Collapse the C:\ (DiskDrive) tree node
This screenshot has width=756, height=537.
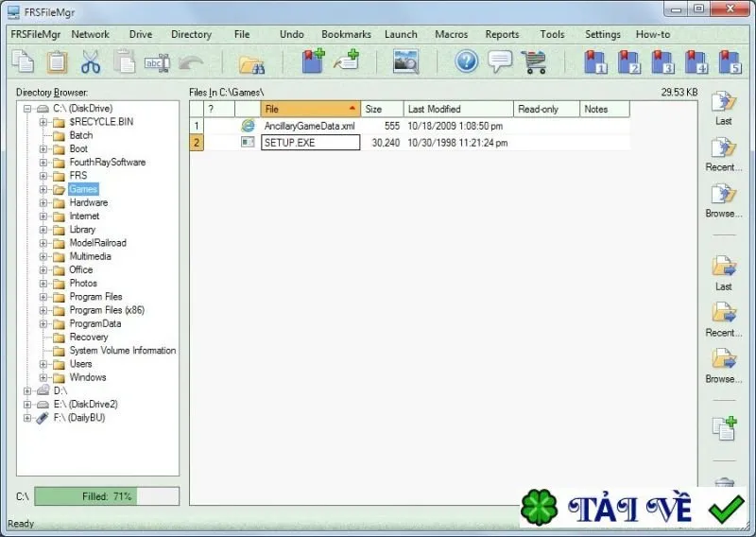pyautogui.click(x=27, y=109)
